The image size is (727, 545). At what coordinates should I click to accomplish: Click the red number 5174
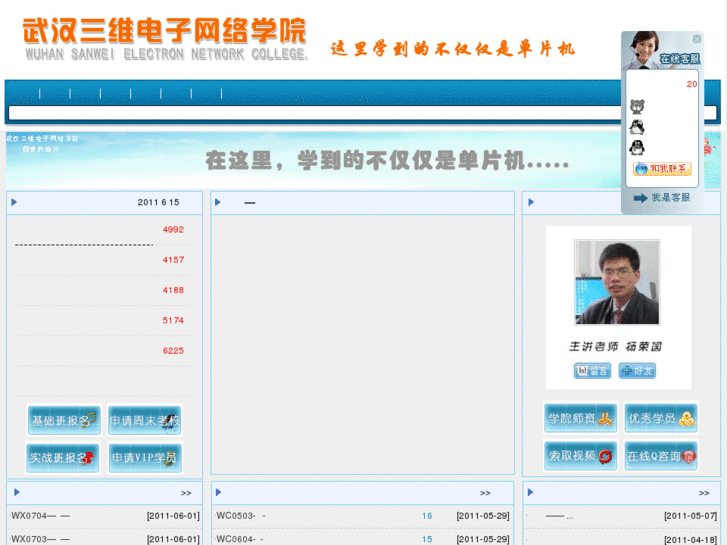(173, 320)
